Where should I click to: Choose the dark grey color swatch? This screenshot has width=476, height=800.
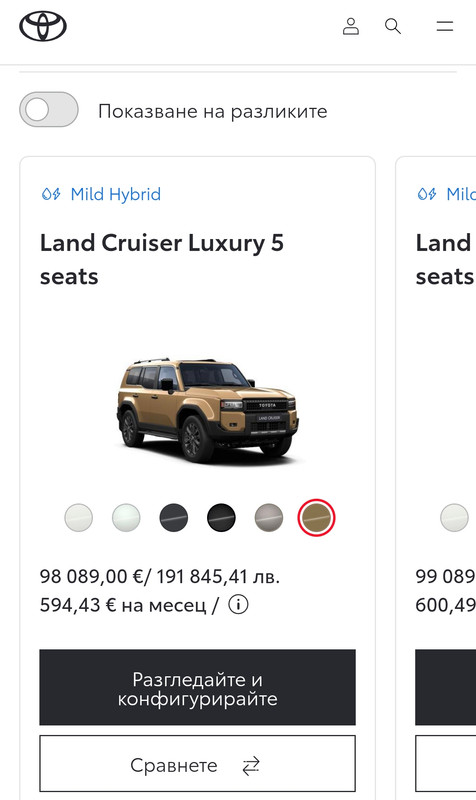[173, 517]
